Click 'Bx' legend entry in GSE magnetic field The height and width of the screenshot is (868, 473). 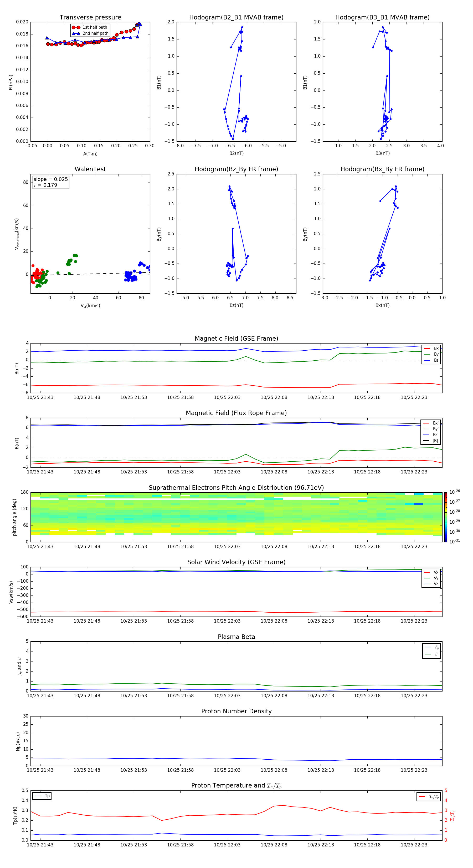[431, 349]
